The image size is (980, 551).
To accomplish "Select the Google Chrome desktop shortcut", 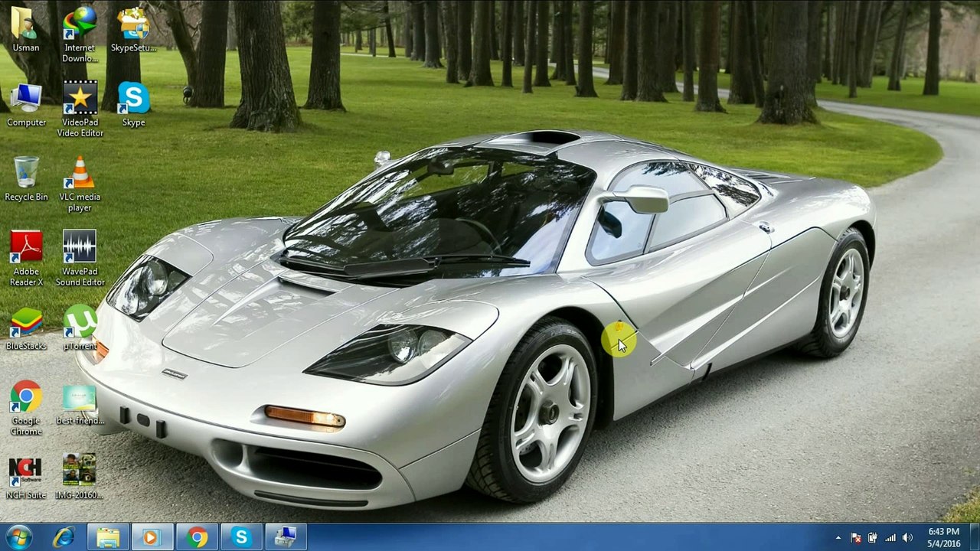I will click(x=26, y=398).
